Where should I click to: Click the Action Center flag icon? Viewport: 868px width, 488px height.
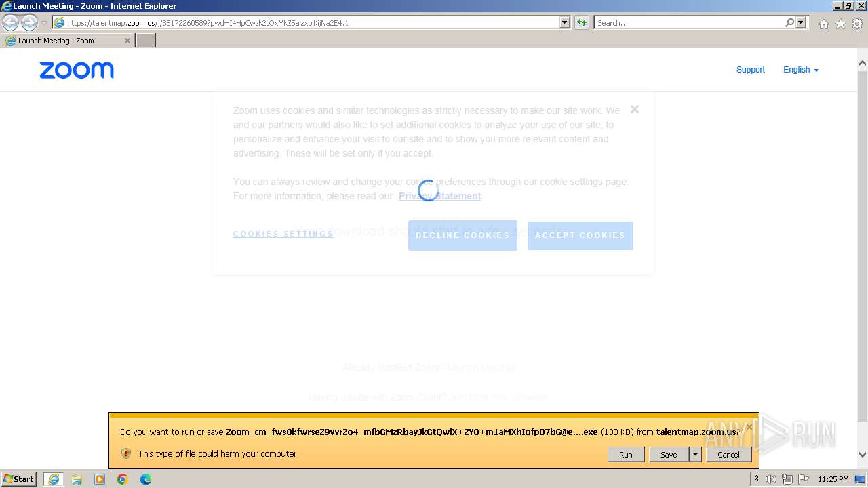coord(804,479)
